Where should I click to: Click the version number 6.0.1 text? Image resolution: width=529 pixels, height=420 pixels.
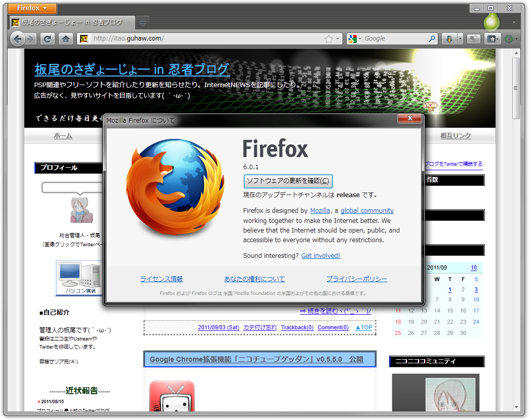(x=251, y=167)
